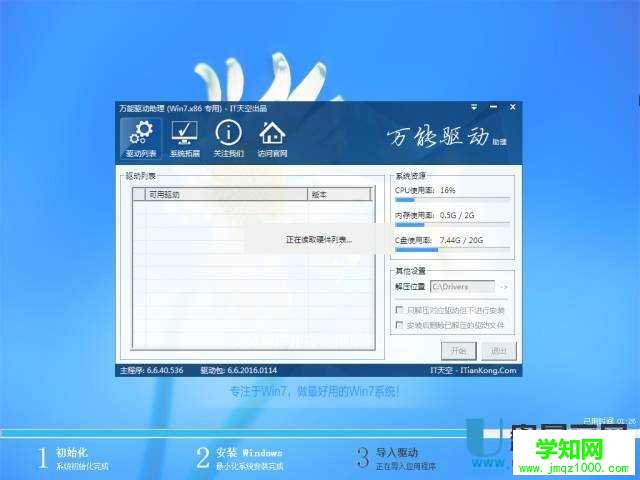Click the 7.44G / 20G disk value

[x=461, y=240]
